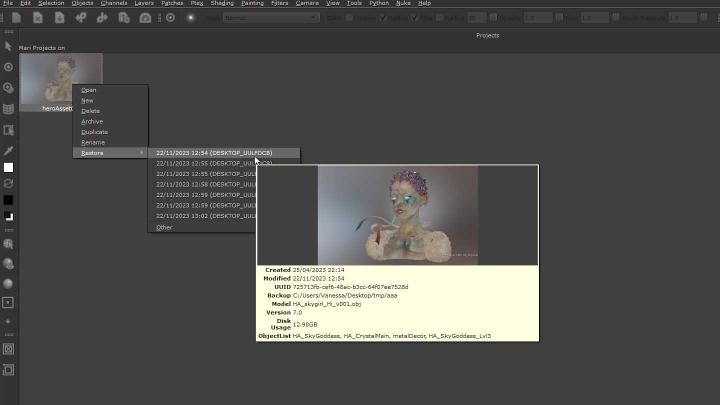Click Other in the restore submenu
The height and width of the screenshot is (405, 720).
click(x=164, y=227)
